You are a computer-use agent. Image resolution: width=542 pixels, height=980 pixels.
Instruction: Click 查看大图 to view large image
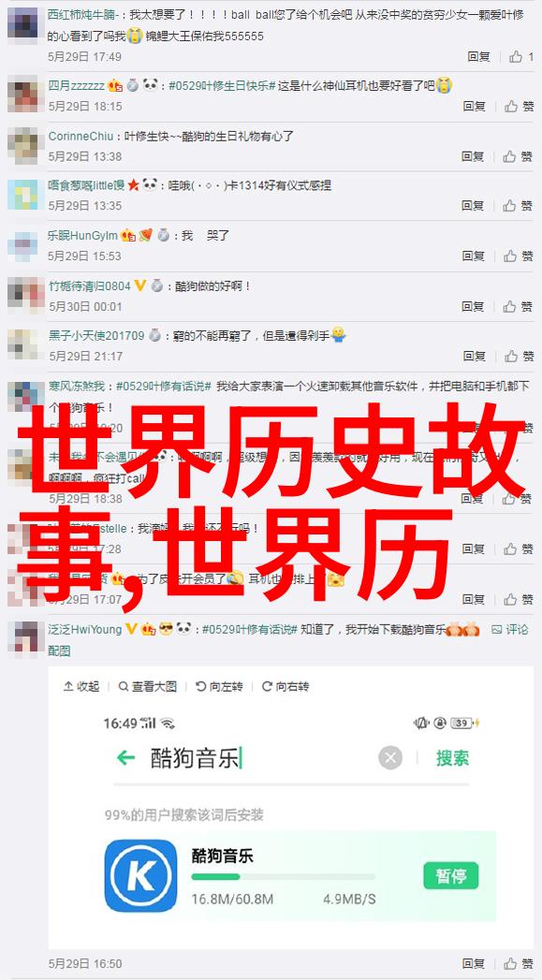tap(148, 686)
